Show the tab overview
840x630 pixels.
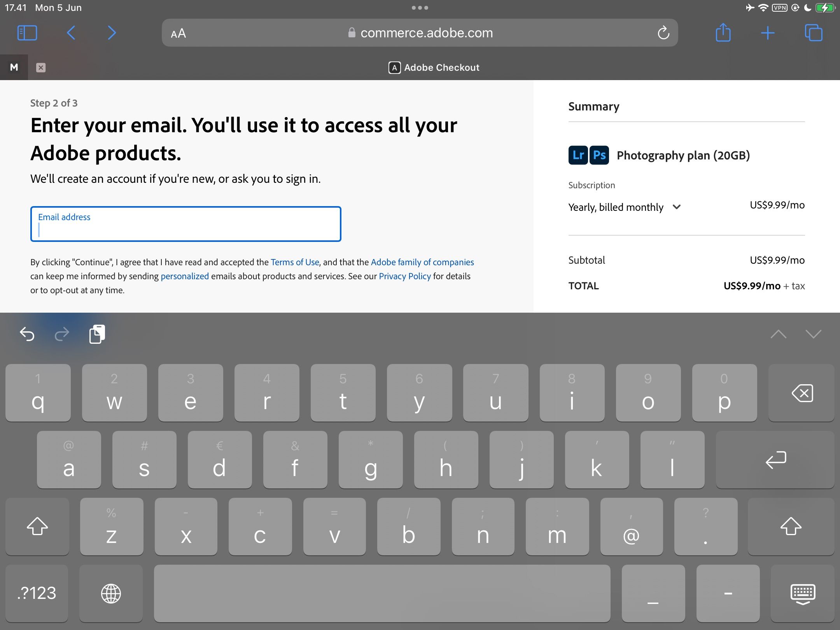(814, 33)
